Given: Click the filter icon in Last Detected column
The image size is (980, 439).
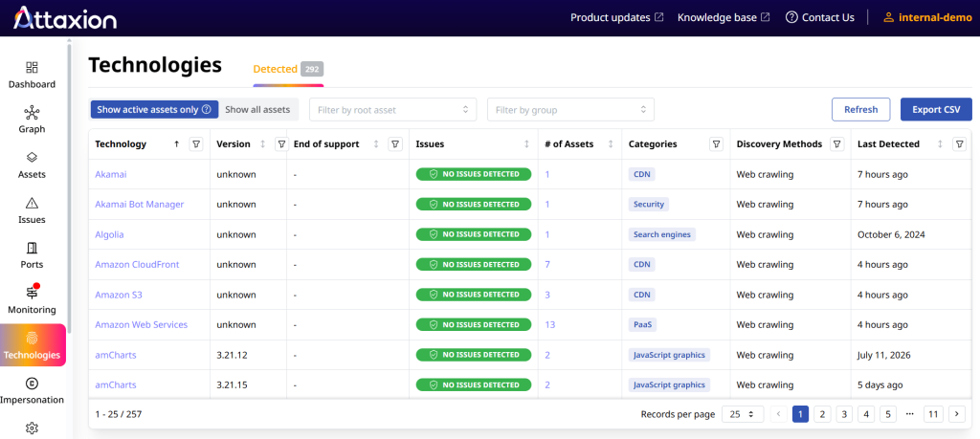Looking at the screenshot, I should click(959, 144).
